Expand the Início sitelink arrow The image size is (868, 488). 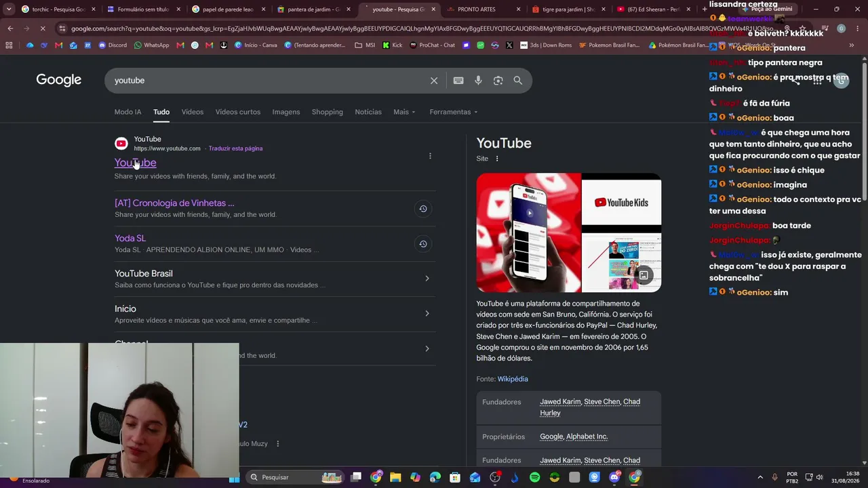pyautogui.click(x=427, y=314)
